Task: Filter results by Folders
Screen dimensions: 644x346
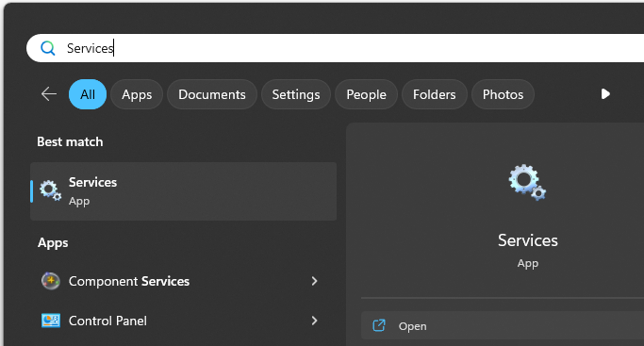Action: pyautogui.click(x=434, y=94)
